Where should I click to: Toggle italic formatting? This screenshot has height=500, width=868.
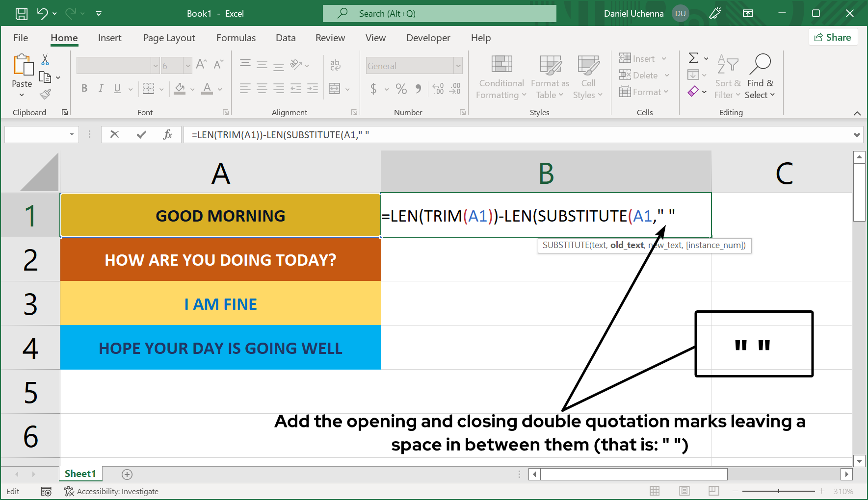(101, 89)
